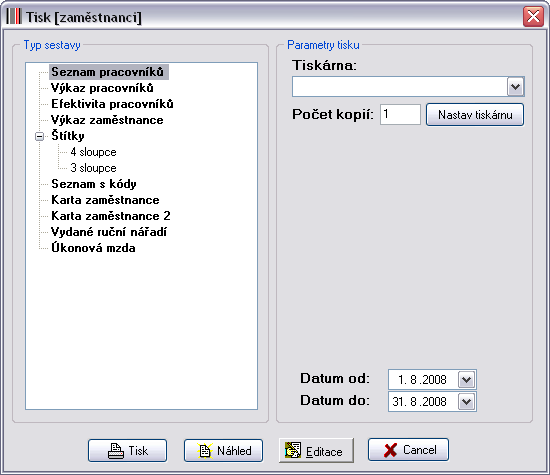550x475 pixels.
Task: Select the Štítky tree item
Action: pyautogui.click(x=68, y=136)
